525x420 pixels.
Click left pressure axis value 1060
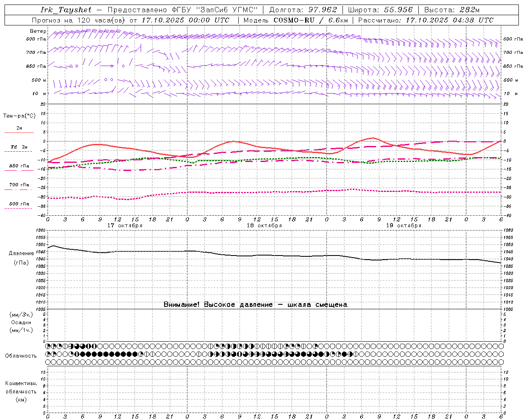tap(41, 231)
